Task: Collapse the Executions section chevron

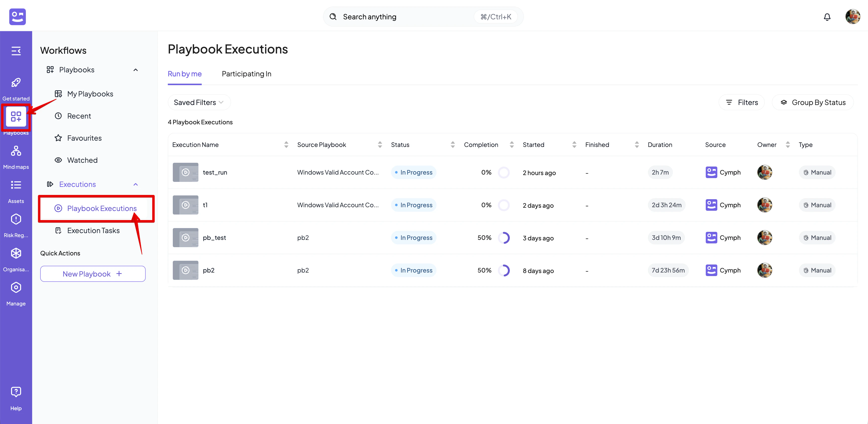Action: click(135, 184)
